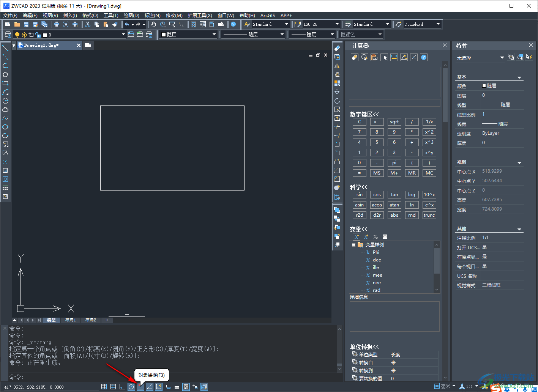Select the Line draw tool
Screen dimensions: 538x392
pos(5,48)
